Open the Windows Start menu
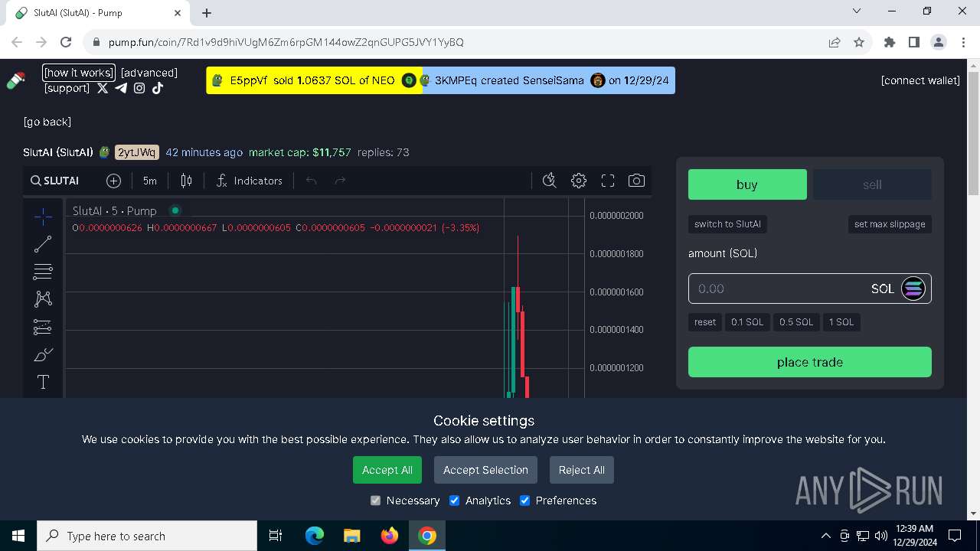The image size is (980, 551). point(18,536)
